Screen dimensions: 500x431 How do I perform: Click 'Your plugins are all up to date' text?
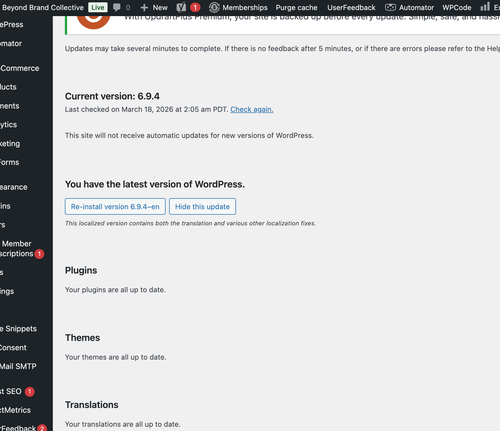115,290
